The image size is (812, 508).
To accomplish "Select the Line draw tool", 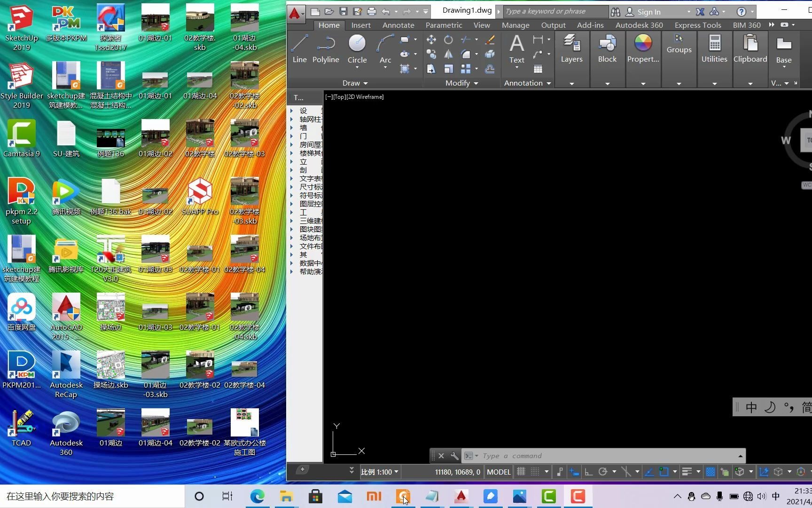I will point(299,49).
